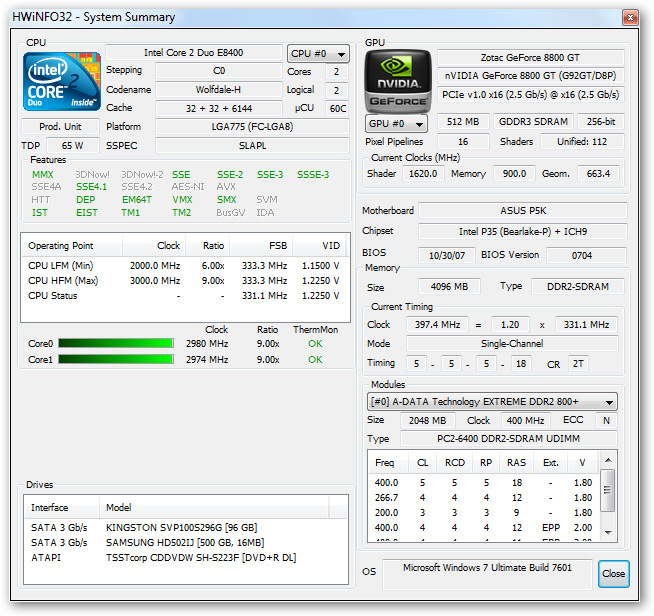654x616 pixels.
Task: Select the CPU LFM (Min) row
Action: click(x=184, y=266)
